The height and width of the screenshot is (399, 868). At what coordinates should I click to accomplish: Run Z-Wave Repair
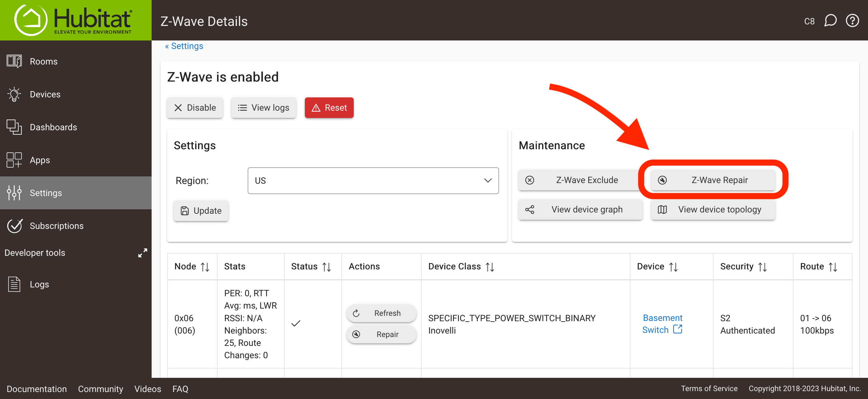click(713, 180)
